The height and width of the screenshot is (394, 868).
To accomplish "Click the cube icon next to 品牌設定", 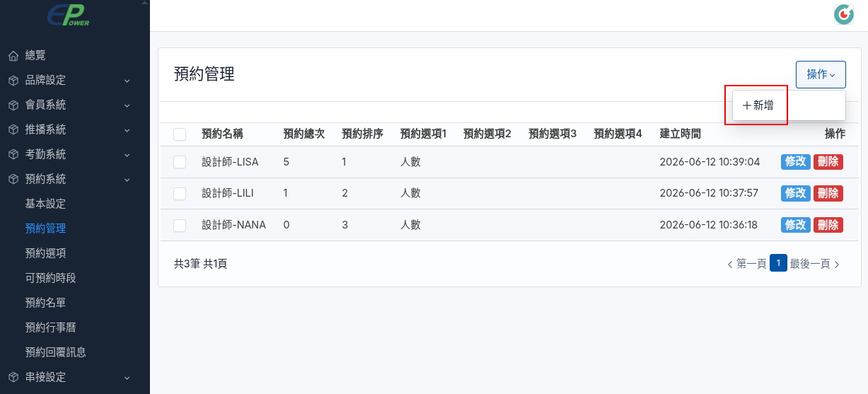I will tap(13, 80).
